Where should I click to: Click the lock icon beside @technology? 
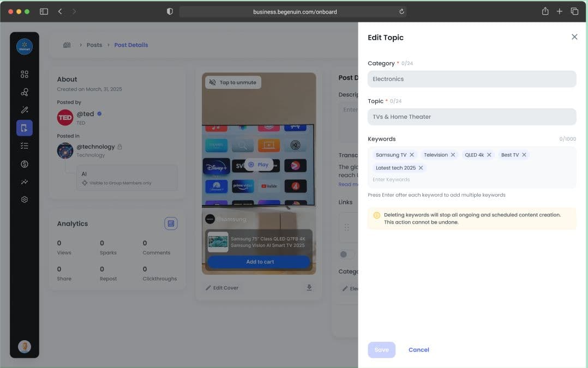(x=119, y=147)
